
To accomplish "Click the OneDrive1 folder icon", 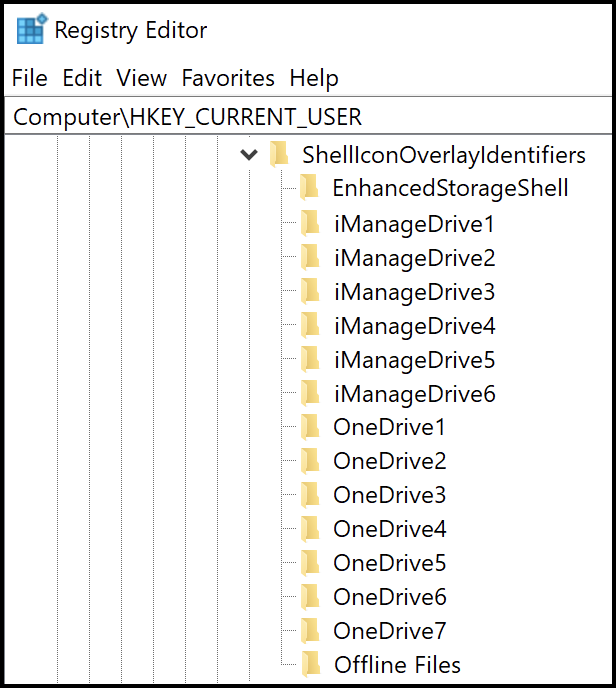I will click(311, 428).
